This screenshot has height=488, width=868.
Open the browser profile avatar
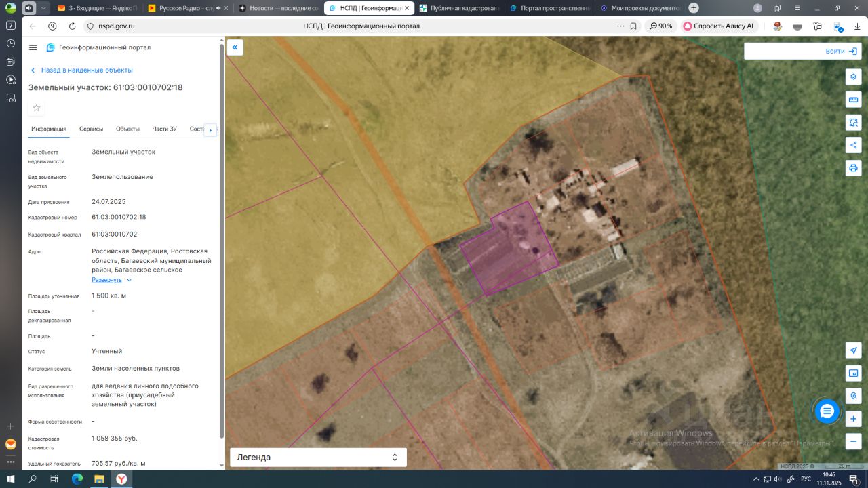click(x=757, y=8)
